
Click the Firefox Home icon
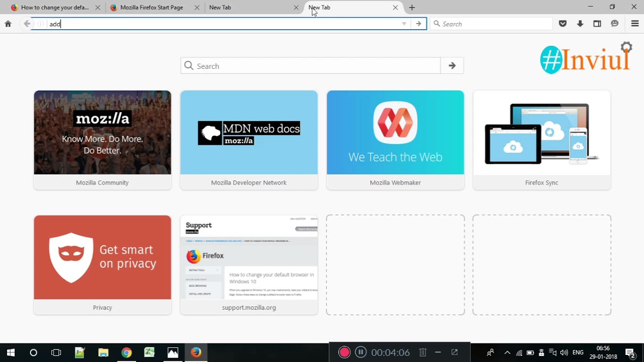pos(8,24)
